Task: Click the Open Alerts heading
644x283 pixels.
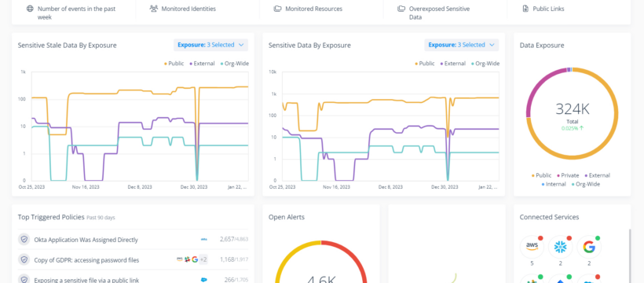Action: (x=287, y=217)
